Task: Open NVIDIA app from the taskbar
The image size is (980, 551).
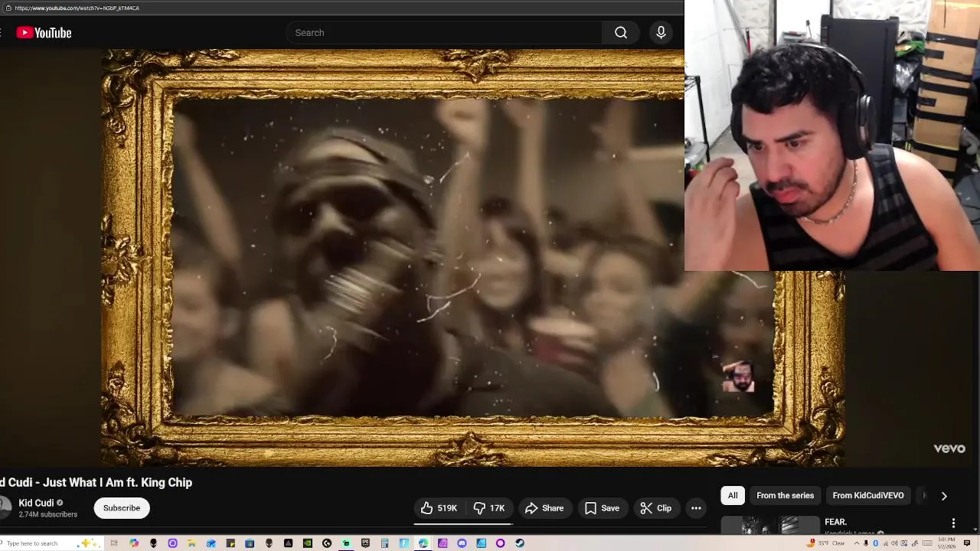Action: pos(307,543)
